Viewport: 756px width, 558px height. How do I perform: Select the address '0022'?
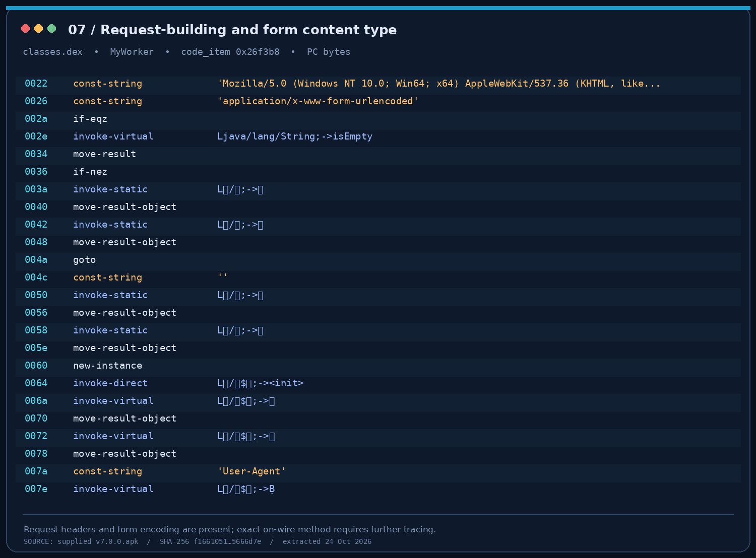(36, 84)
